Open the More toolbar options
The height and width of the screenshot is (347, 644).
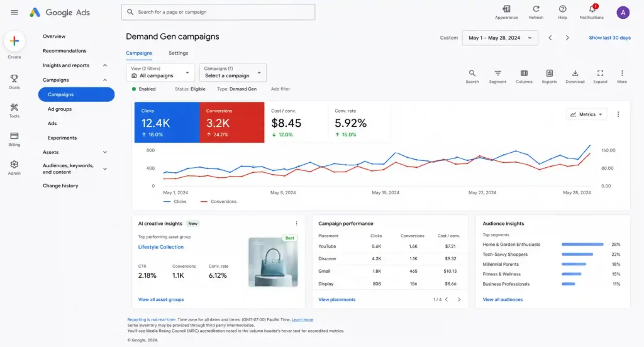(x=622, y=76)
